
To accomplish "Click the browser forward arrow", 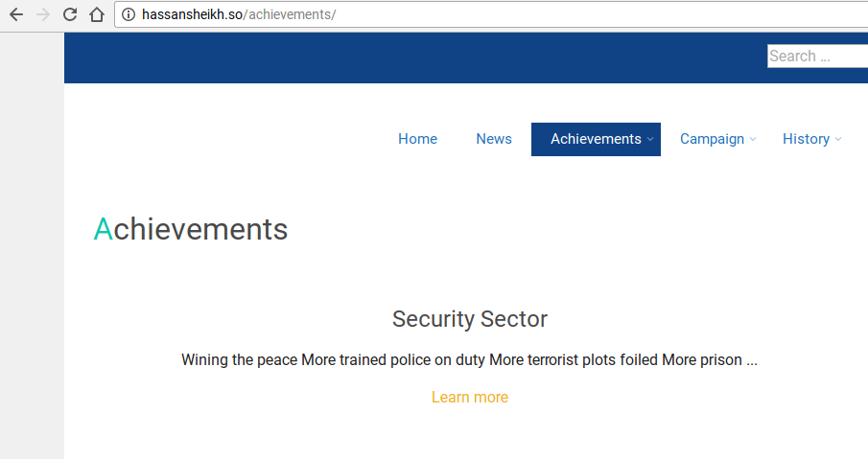I will 42,14.
